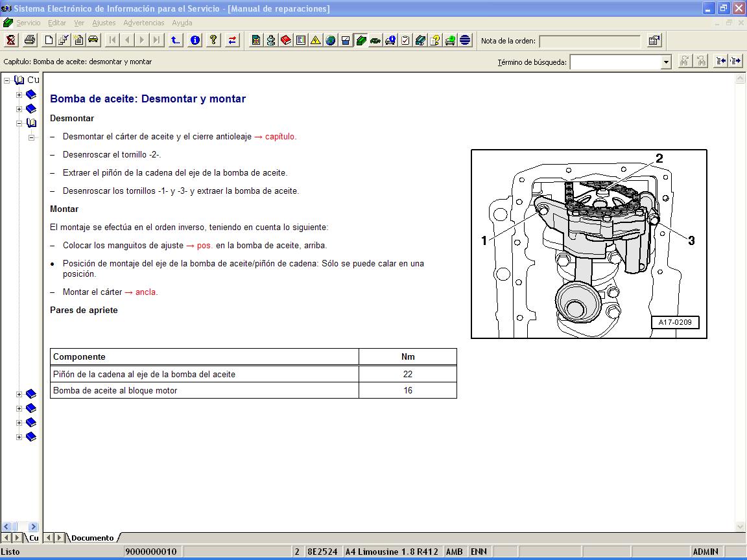
Task: Click the blue box toolbar icon
Action: (x=346, y=40)
